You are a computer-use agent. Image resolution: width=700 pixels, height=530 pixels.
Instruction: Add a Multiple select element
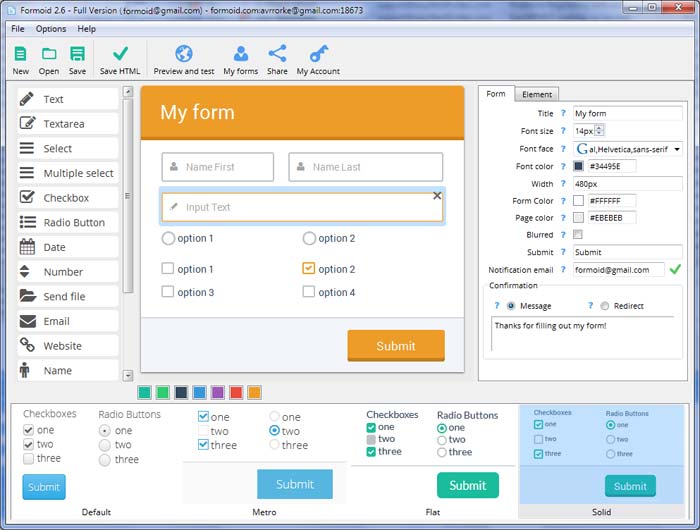coord(68,173)
